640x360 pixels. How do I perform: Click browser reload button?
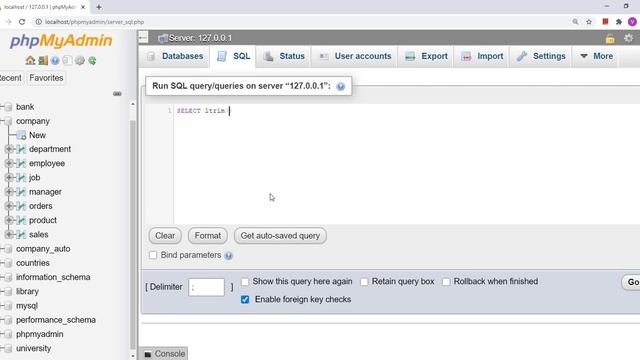[22, 22]
